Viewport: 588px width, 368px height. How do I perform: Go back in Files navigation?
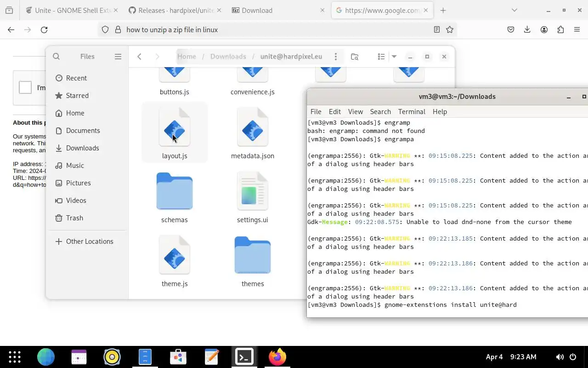point(139,57)
